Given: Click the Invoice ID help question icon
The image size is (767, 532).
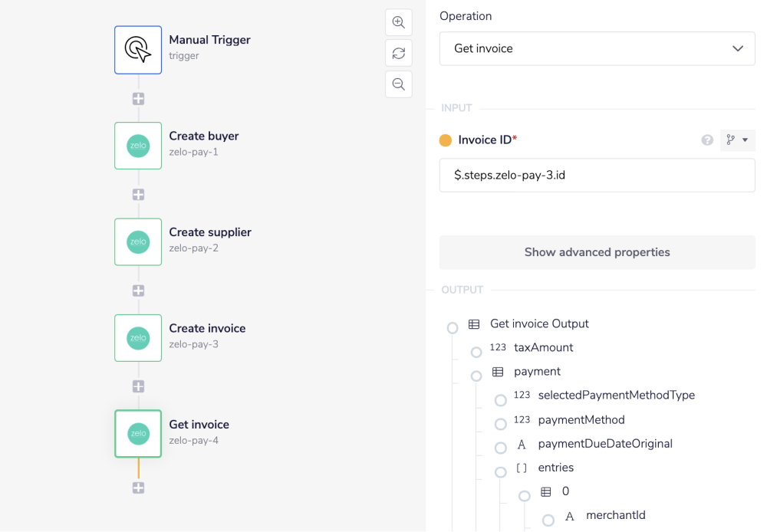Looking at the screenshot, I should click(x=707, y=140).
